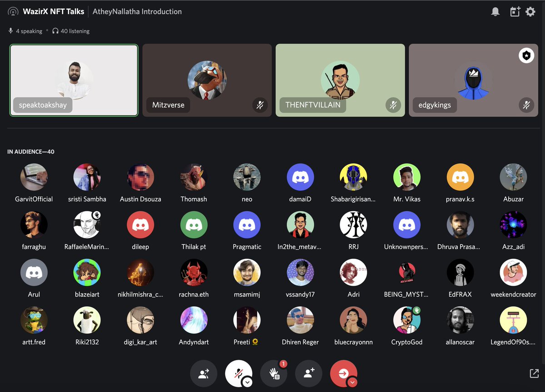Click Dhiren Reger's avatar

(x=300, y=320)
